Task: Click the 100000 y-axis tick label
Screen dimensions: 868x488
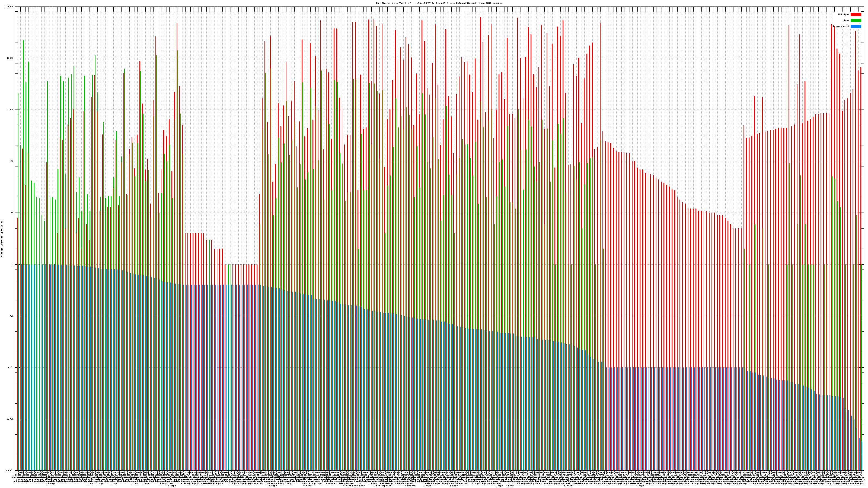Action: [x=10, y=7]
